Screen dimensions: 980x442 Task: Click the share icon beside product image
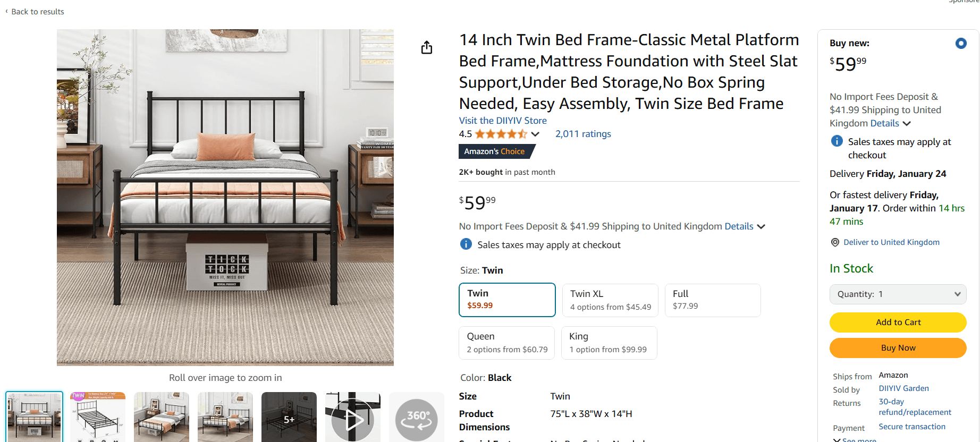tap(427, 48)
